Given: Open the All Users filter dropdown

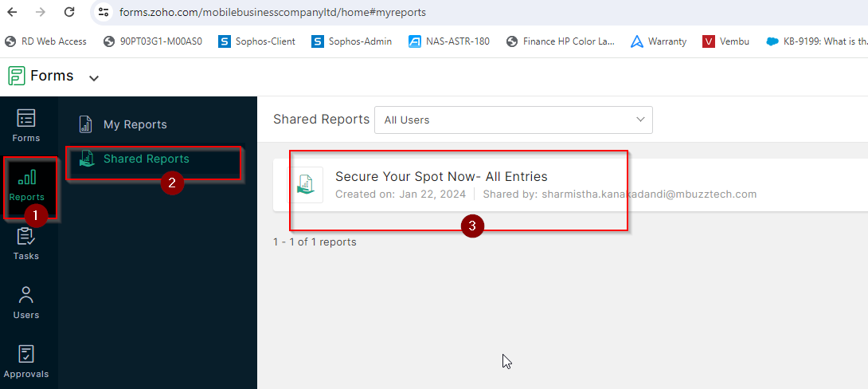Looking at the screenshot, I should (x=513, y=120).
